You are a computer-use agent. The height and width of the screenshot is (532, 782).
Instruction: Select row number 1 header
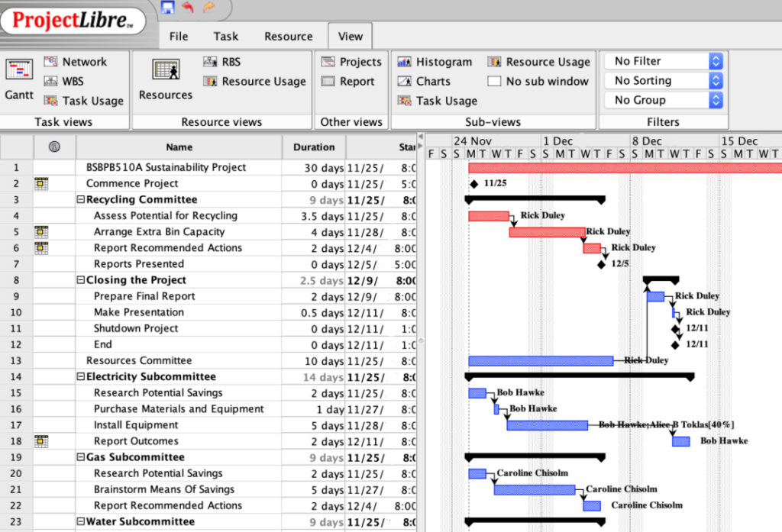(x=17, y=167)
